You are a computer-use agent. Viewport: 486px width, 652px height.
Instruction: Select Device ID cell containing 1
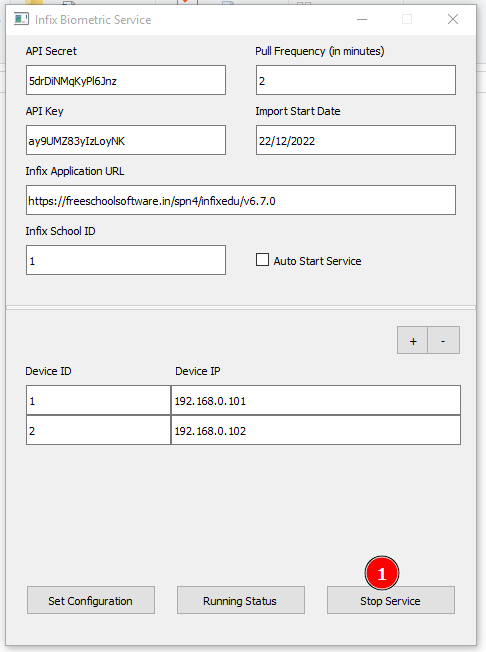99,400
